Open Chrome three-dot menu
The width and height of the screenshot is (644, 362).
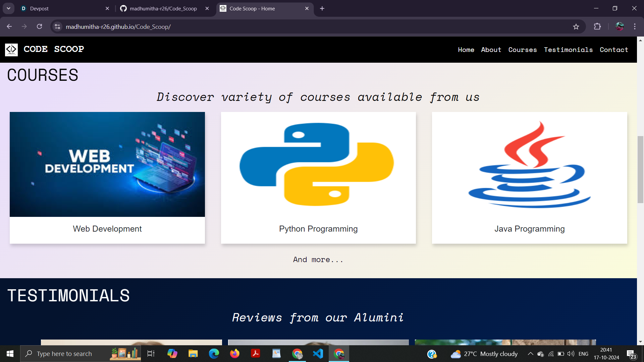(635, 27)
